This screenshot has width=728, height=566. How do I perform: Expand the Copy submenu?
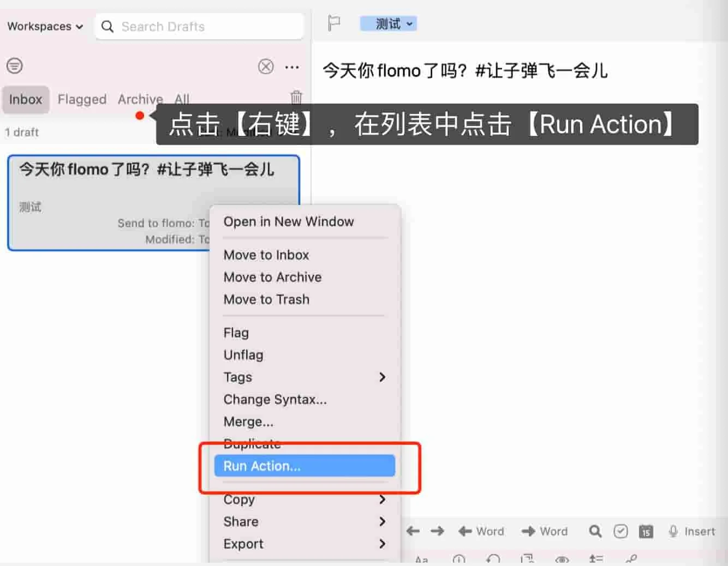[x=305, y=499]
